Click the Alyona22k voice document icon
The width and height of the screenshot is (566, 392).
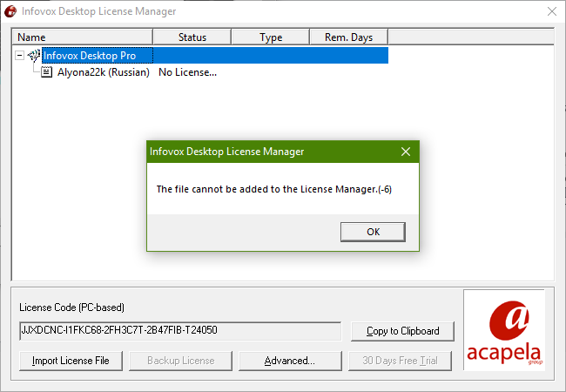46,72
